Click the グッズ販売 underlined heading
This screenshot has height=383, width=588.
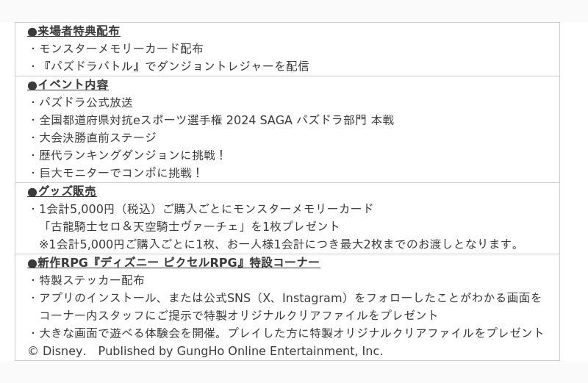[x=62, y=191]
